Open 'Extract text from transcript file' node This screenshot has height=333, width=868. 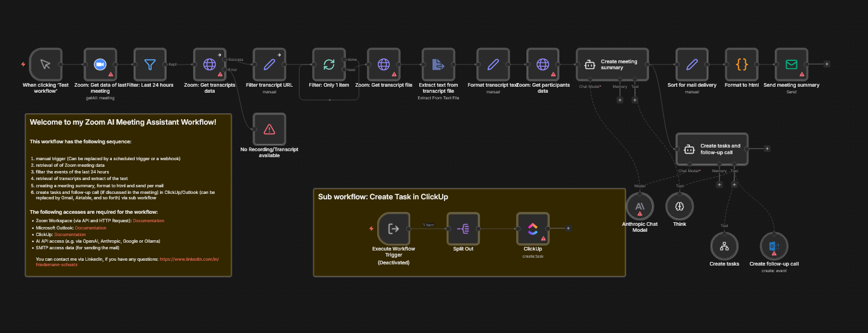coord(438,64)
